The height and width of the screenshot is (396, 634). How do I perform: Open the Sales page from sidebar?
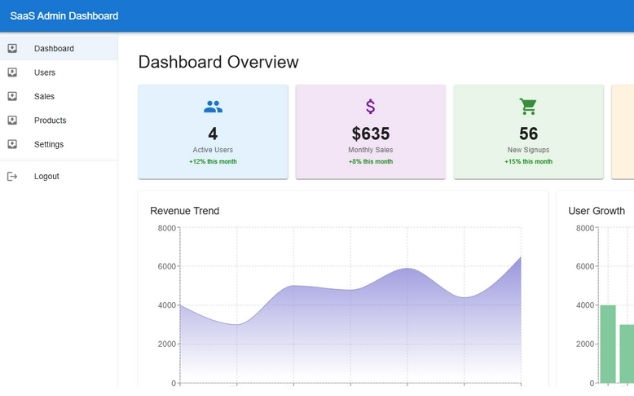[59, 96]
